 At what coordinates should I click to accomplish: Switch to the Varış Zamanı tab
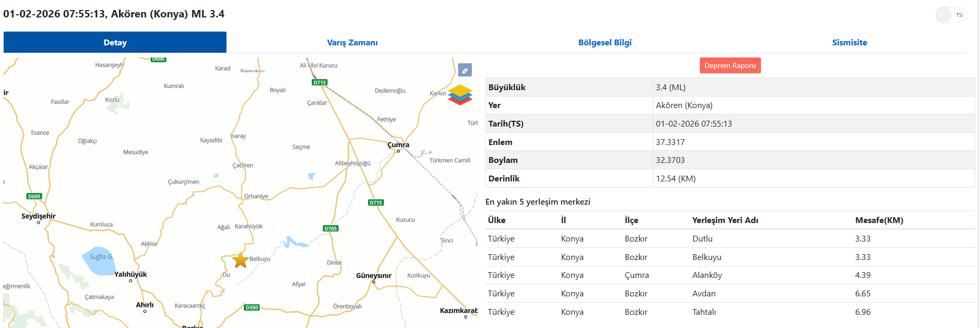[352, 42]
